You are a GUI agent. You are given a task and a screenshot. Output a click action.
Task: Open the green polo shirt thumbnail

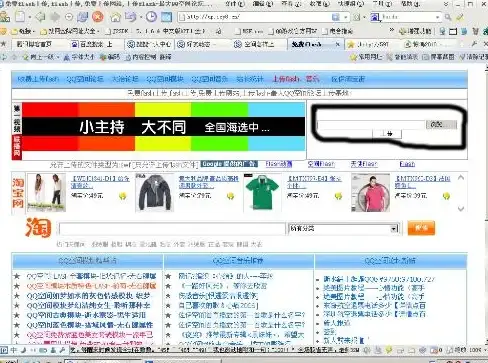pos(262,193)
